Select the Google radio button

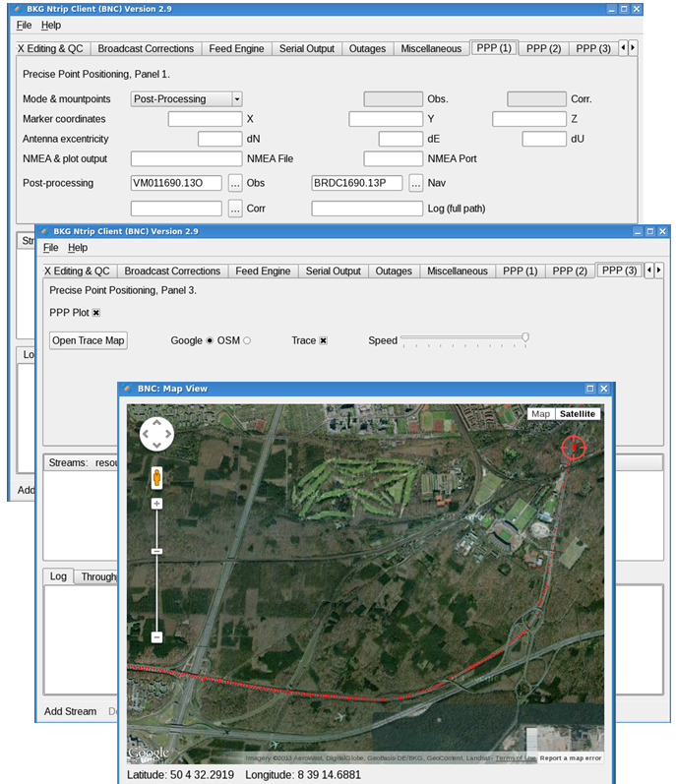[x=210, y=340]
